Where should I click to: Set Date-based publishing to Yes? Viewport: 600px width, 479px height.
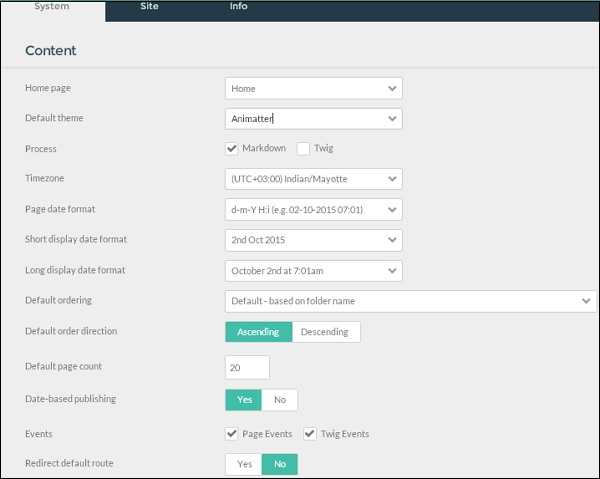coord(243,400)
